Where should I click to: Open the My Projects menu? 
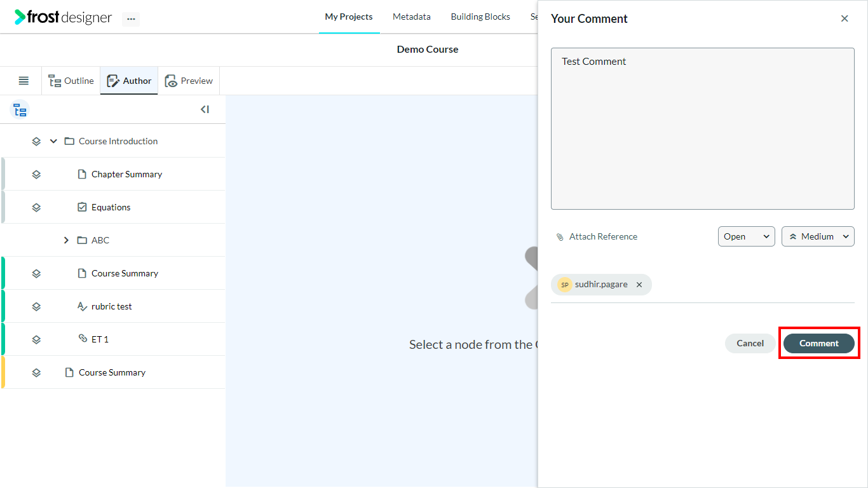point(349,17)
